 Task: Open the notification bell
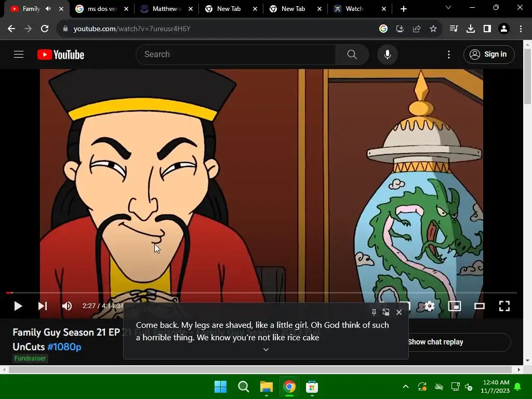(x=518, y=387)
